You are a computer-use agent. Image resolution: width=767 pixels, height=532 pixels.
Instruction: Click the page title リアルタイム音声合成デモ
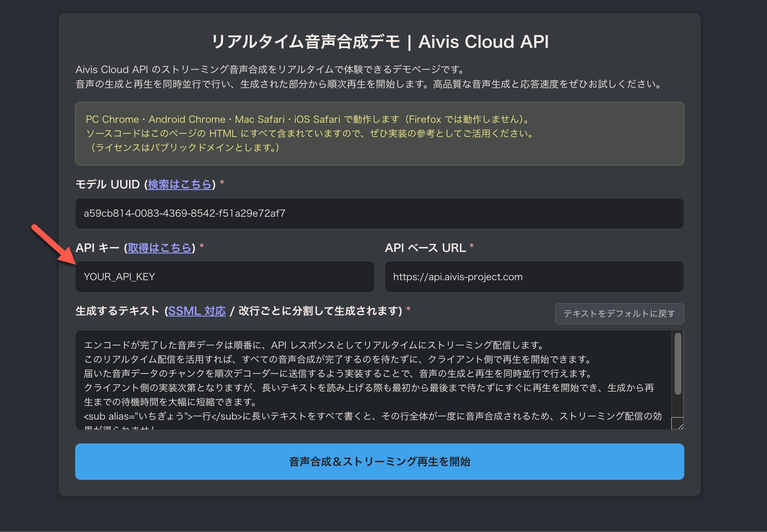click(x=379, y=41)
